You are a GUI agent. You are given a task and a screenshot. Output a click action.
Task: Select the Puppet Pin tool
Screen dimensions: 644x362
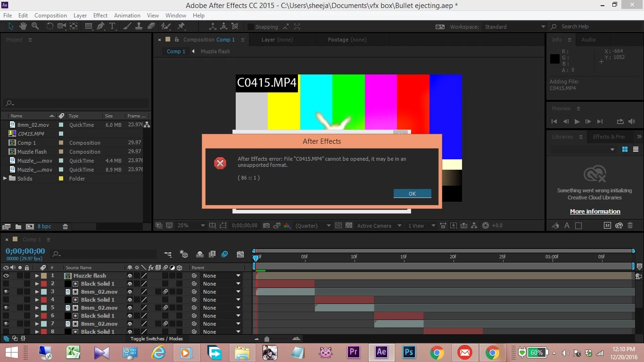pos(181,26)
